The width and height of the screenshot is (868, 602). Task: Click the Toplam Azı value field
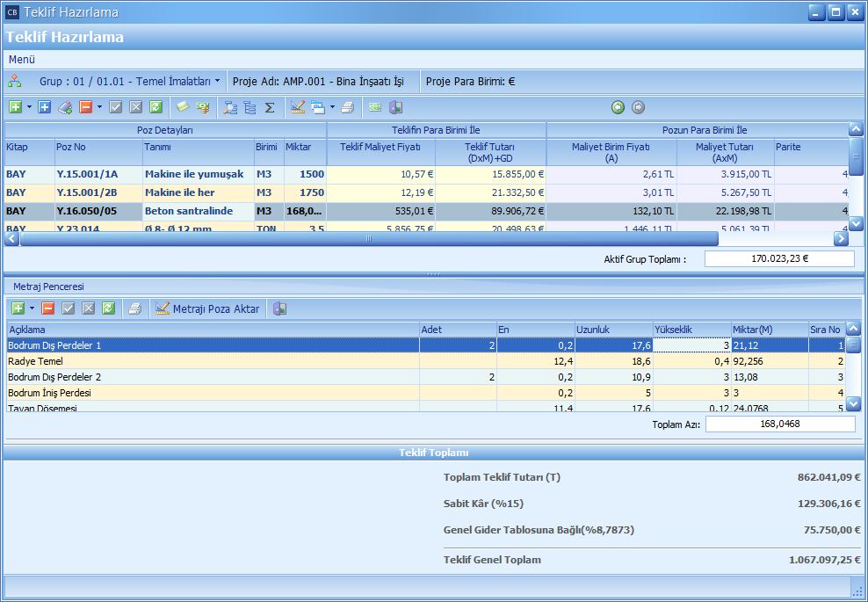tap(779, 424)
